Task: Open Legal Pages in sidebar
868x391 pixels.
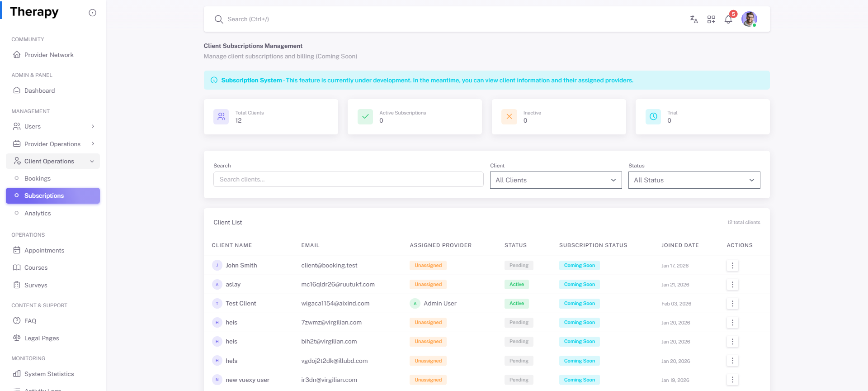Action: click(x=53, y=338)
